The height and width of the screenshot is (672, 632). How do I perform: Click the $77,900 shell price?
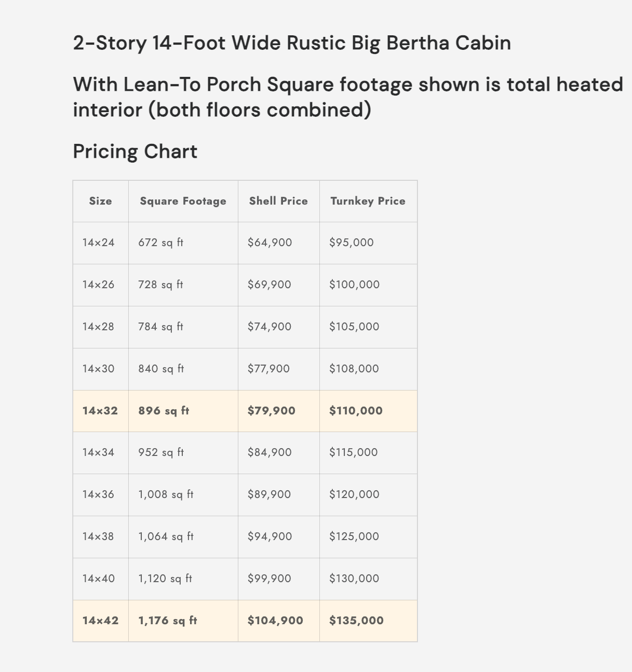point(269,369)
